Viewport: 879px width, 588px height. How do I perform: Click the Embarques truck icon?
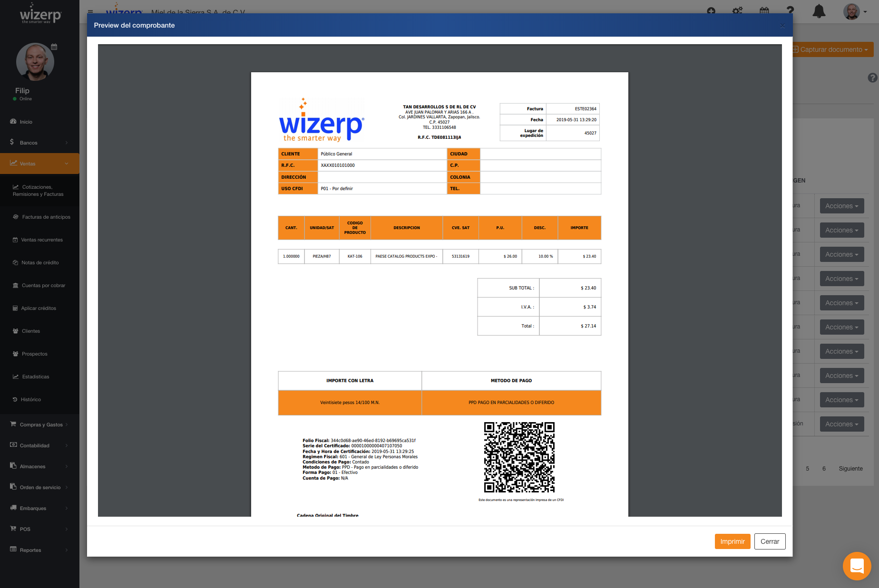[x=13, y=508]
